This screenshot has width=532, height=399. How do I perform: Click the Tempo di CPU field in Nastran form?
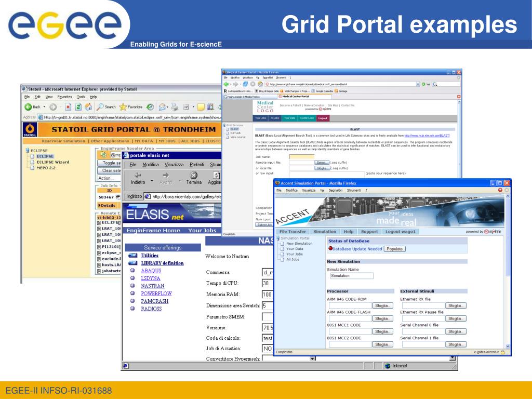(268, 283)
